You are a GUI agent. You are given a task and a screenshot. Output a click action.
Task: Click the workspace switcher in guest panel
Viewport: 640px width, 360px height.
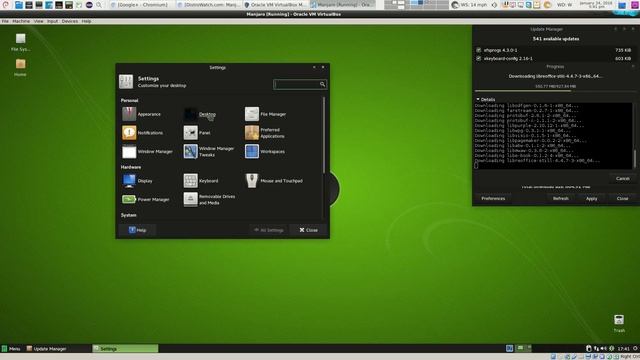[524, 348]
